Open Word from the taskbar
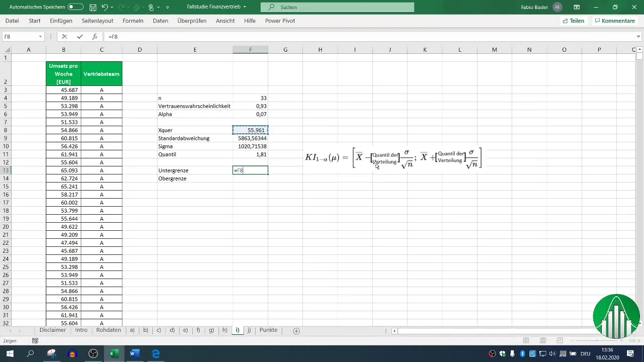Screen dimensions: 644x362 [x=135, y=353]
